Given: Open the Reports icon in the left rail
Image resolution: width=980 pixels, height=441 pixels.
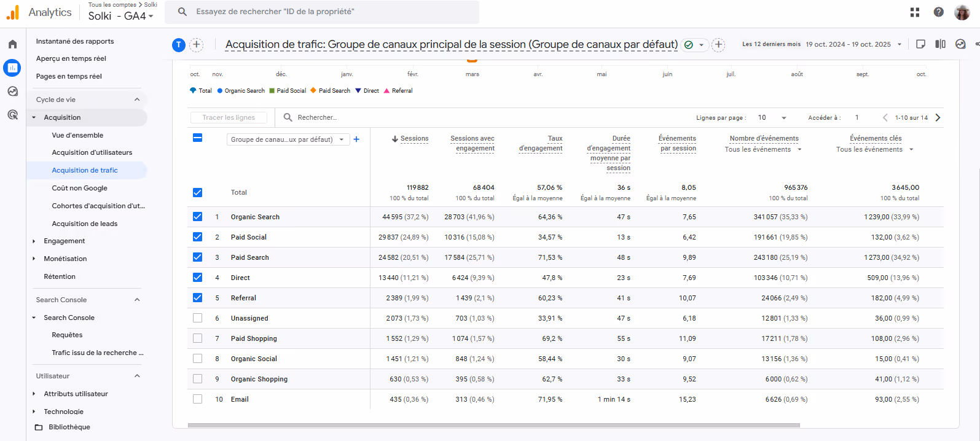Looking at the screenshot, I should (12, 68).
